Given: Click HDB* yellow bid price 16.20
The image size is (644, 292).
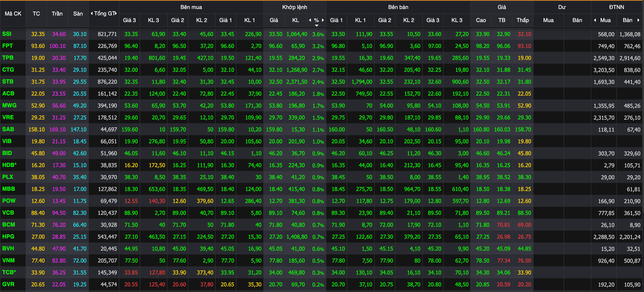Looking at the screenshot, I should coord(131,165).
